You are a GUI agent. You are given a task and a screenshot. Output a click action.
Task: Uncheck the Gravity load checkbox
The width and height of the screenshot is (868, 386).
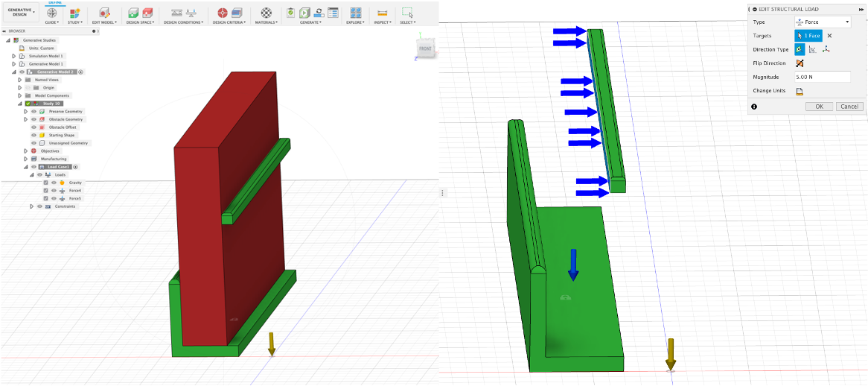pyautogui.click(x=46, y=183)
